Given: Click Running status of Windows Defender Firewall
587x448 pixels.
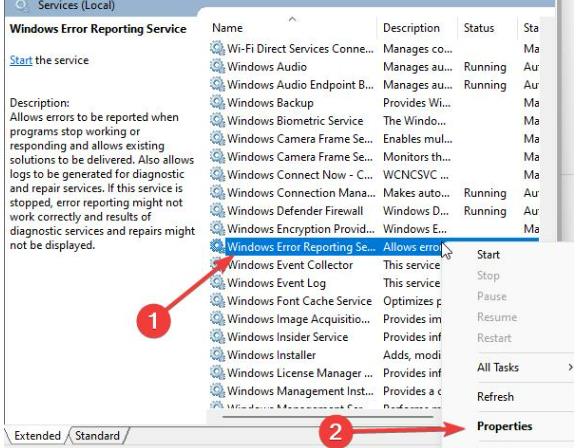Looking at the screenshot, I should point(485,211).
